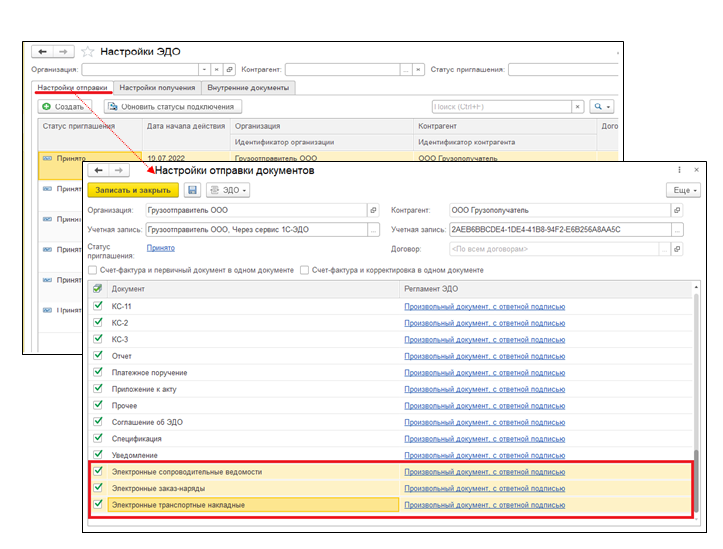723x549 pixels.
Task: Click the open-link icon beside Организация field
Action: click(x=373, y=211)
